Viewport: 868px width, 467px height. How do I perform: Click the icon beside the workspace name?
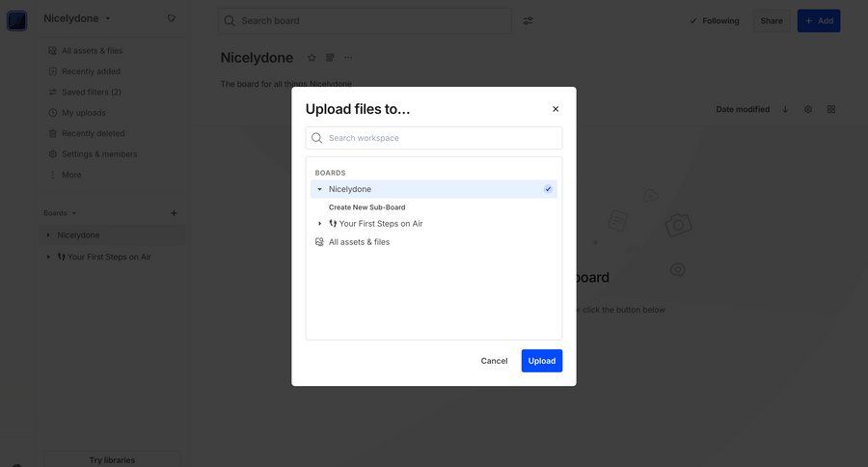click(x=172, y=18)
